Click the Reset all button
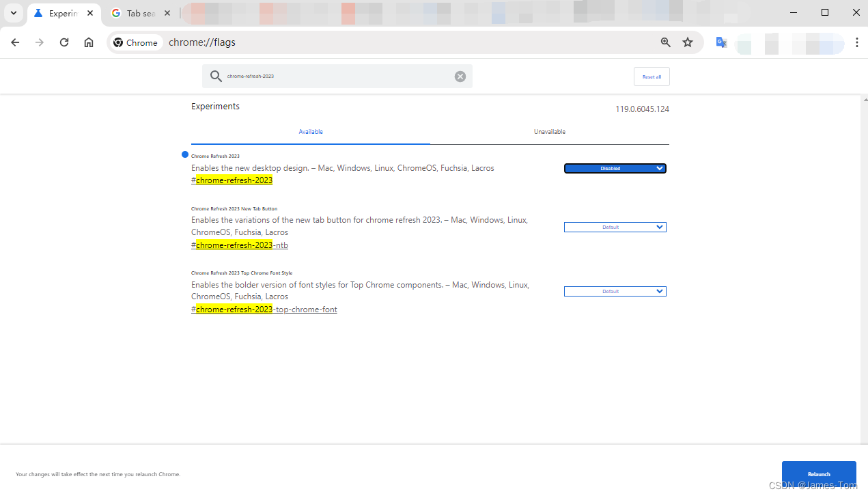 (x=652, y=77)
